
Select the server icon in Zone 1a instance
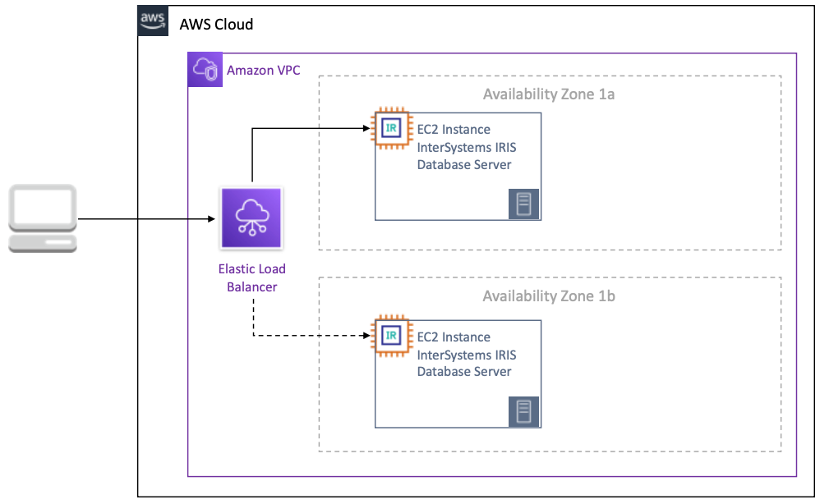(523, 204)
